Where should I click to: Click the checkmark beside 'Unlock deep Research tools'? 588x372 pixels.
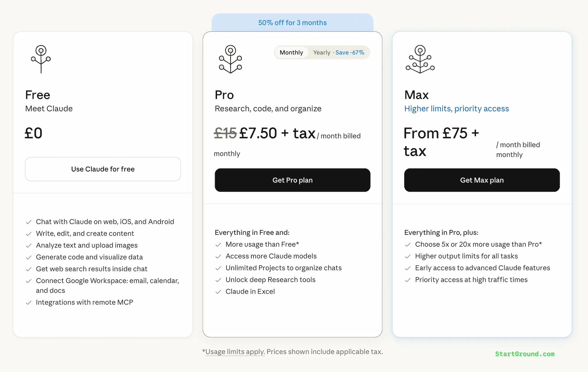click(218, 280)
